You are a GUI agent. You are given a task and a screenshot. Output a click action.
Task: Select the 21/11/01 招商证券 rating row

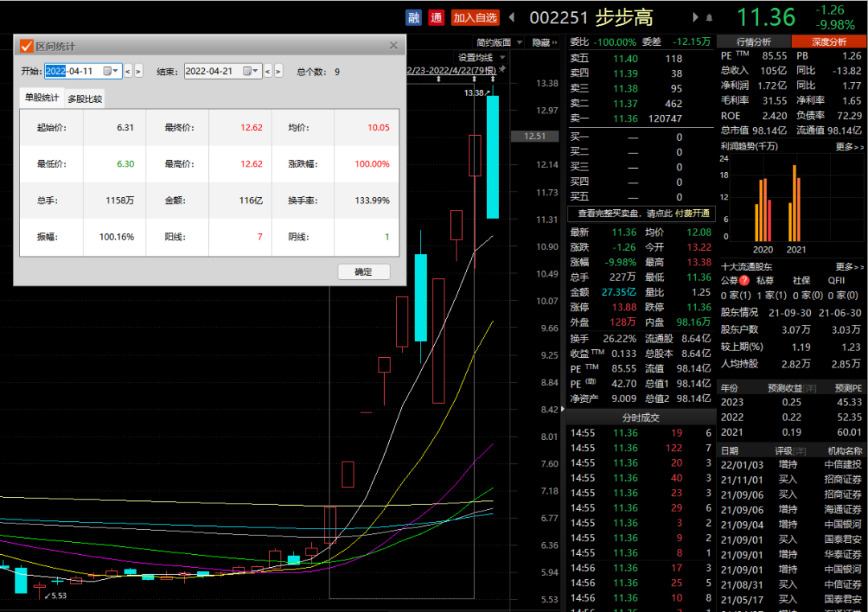click(791, 479)
